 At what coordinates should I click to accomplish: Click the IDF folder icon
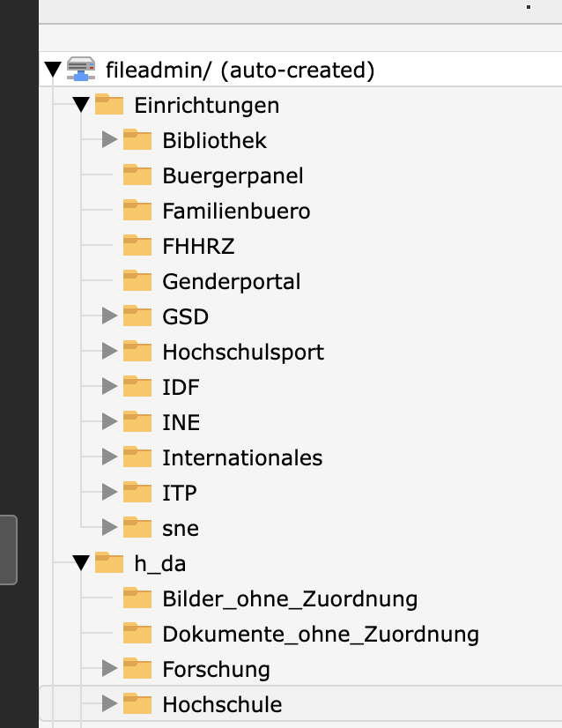click(137, 386)
